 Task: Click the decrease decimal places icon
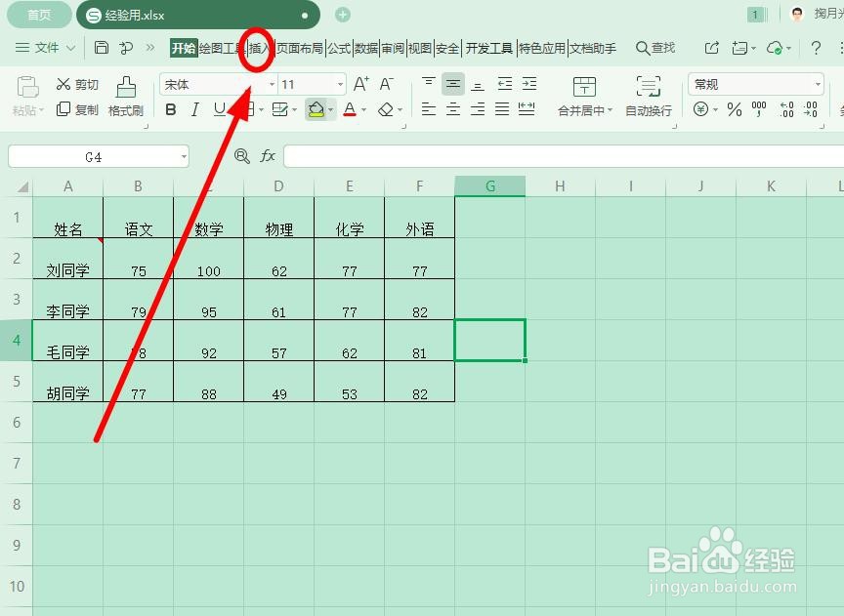811,109
